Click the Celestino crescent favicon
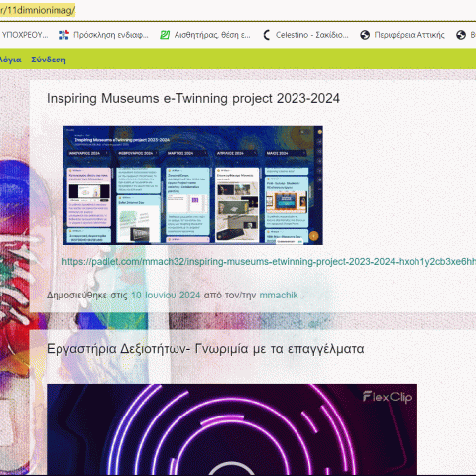The image size is (476, 476). (x=267, y=35)
